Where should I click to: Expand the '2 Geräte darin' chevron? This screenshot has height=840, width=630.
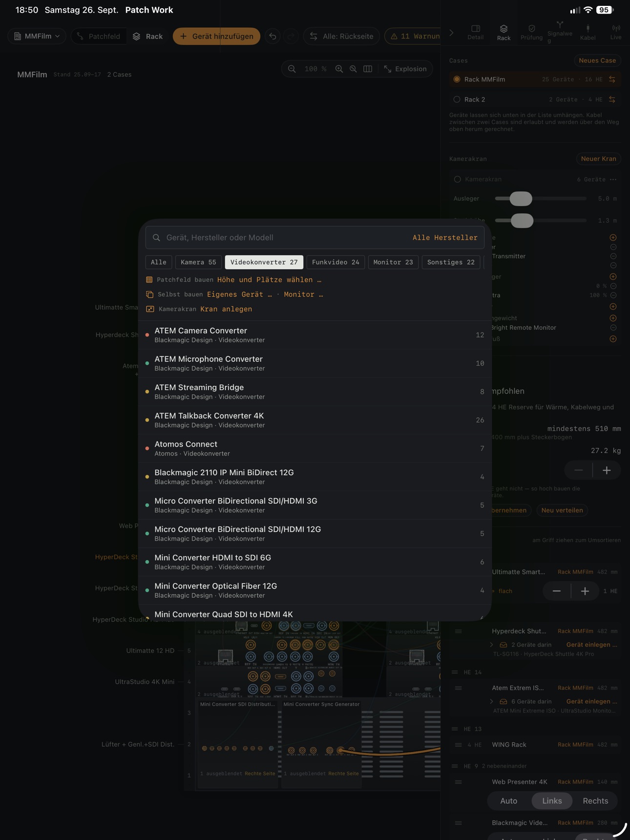(x=491, y=645)
